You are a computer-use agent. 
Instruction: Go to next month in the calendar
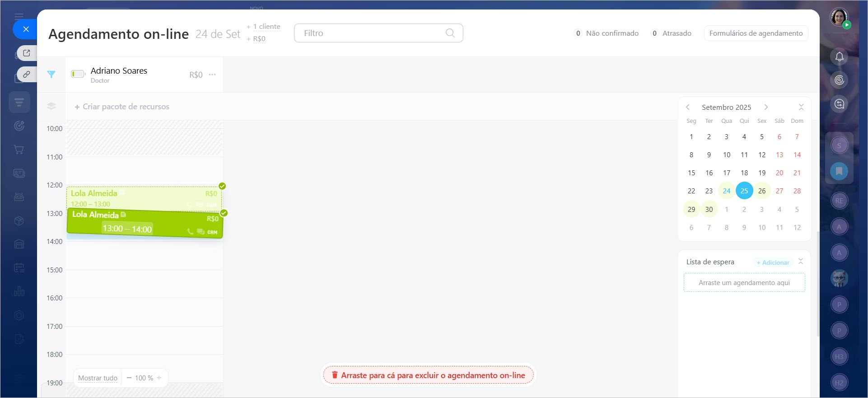(x=766, y=107)
